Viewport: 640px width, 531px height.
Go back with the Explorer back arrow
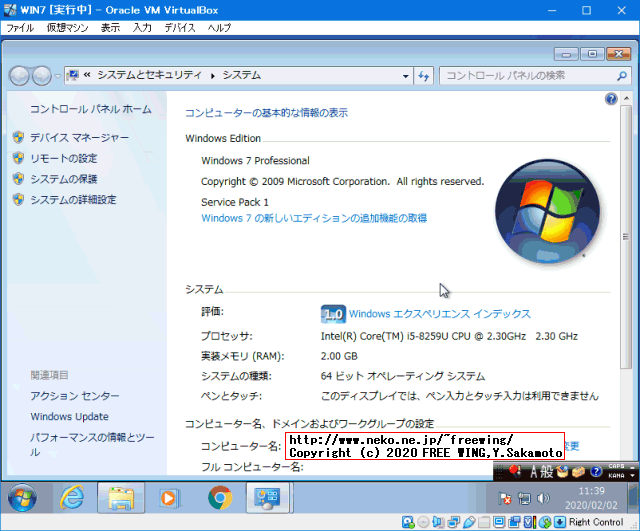(19, 76)
